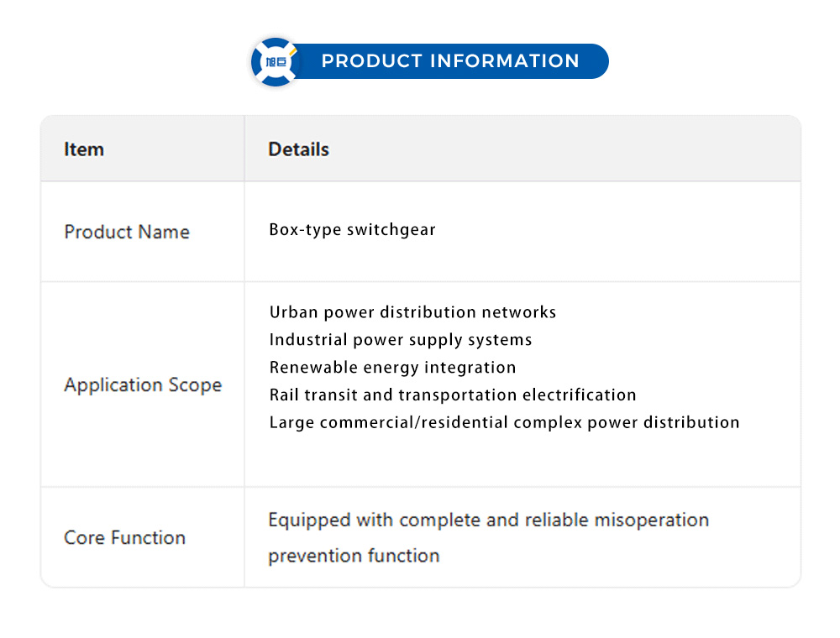Click the blue circular company logo icon
The image size is (840, 638).
pos(276,61)
